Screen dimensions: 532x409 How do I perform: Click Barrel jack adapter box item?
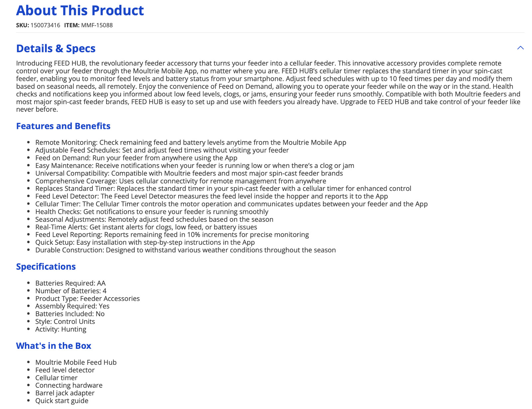(65, 393)
